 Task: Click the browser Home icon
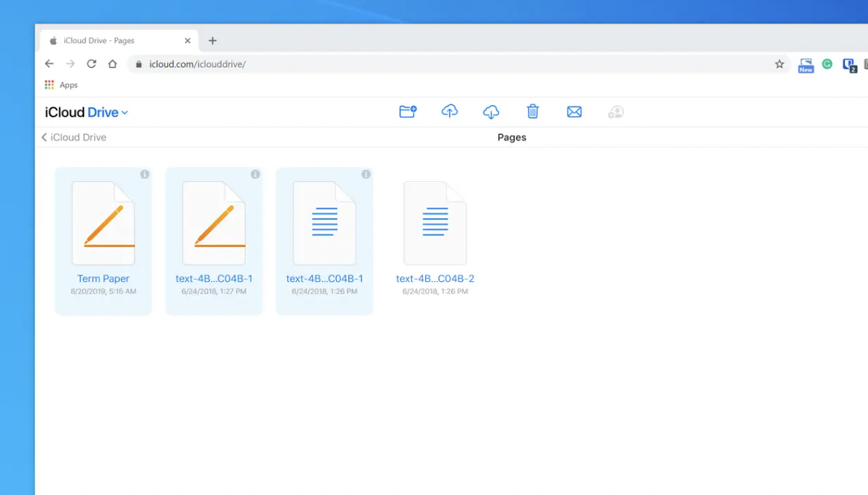113,63
